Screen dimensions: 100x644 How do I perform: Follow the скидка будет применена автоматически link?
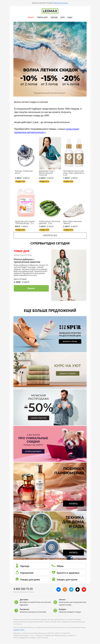point(46,130)
